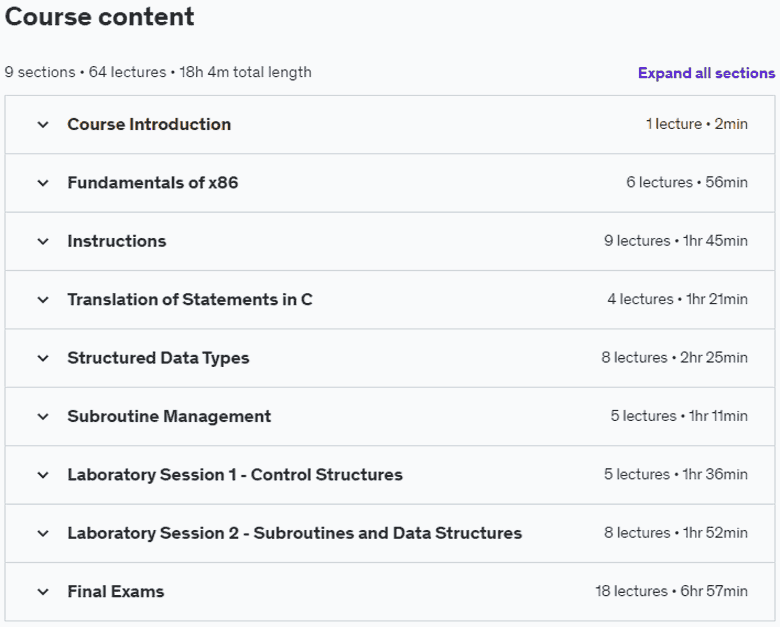Click the Fundamentals of x86 title
Image resolution: width=780 pixels, height=627 pixels.
coord(153,183)
